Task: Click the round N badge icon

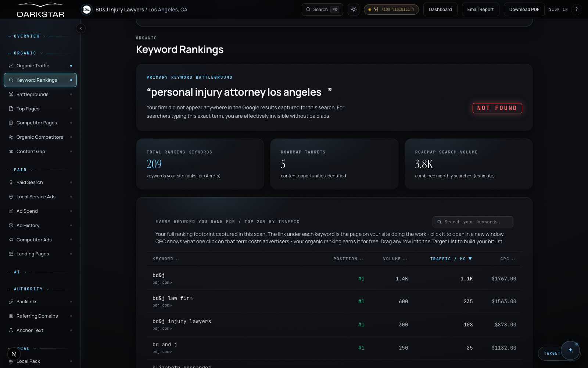Action: tap(14, 354)
